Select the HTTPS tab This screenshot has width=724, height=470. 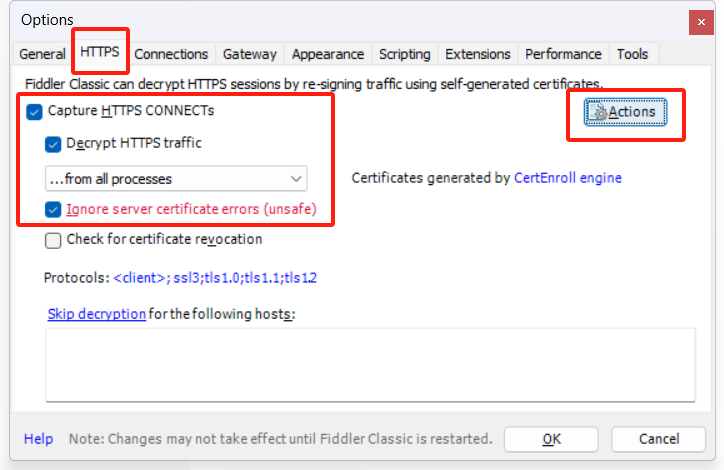point(100,51)
